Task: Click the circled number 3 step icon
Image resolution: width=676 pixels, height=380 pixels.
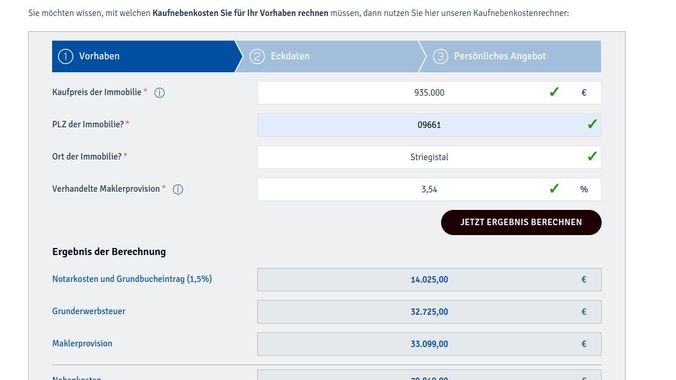Action: coord(440,57)
